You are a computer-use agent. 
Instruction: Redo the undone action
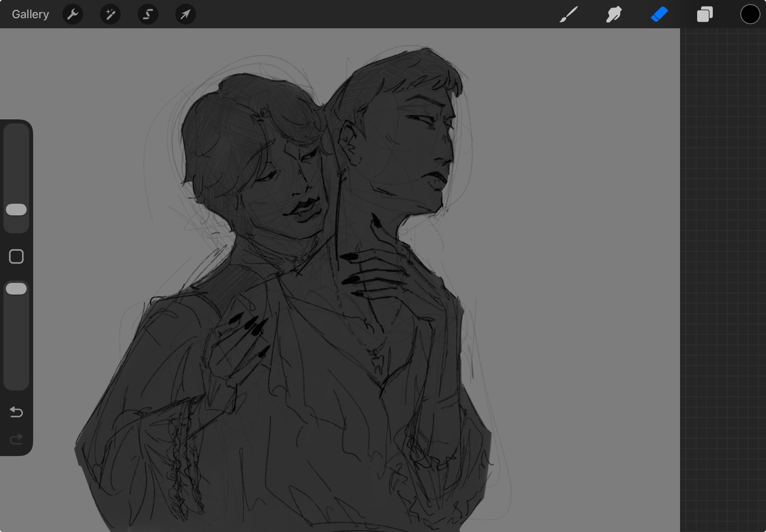click(x=16, y=439)
